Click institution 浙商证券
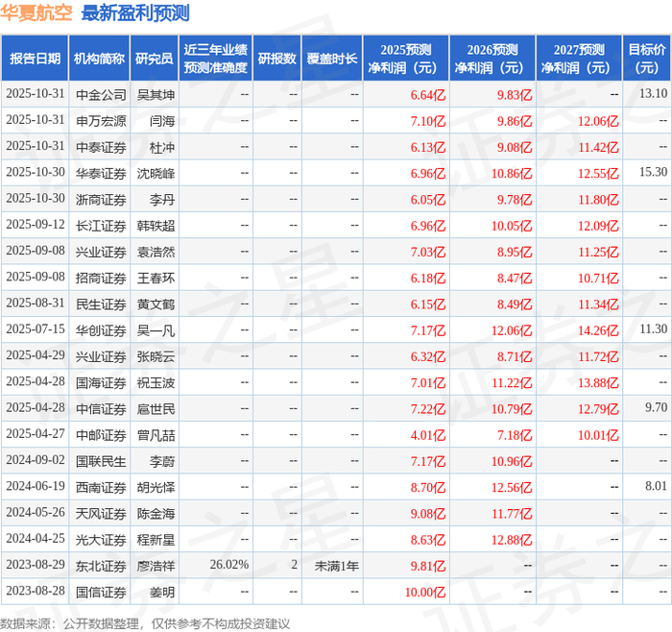The width and height of the screenshot is (672, 632). [101, 200]
